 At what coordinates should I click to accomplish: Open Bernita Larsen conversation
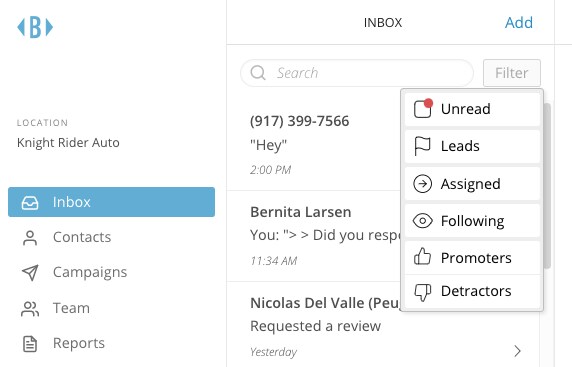pos(314,236)
